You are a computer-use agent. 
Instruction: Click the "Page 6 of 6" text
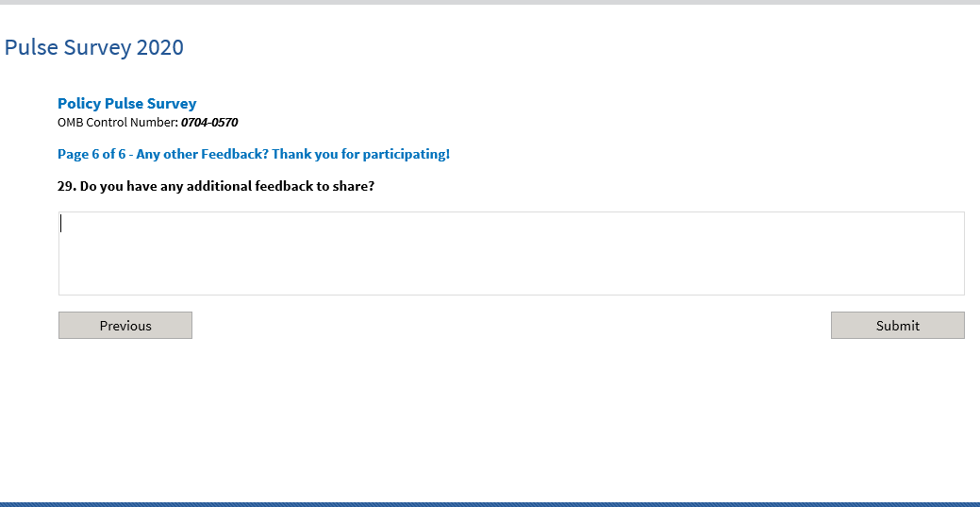pos(91,154)
